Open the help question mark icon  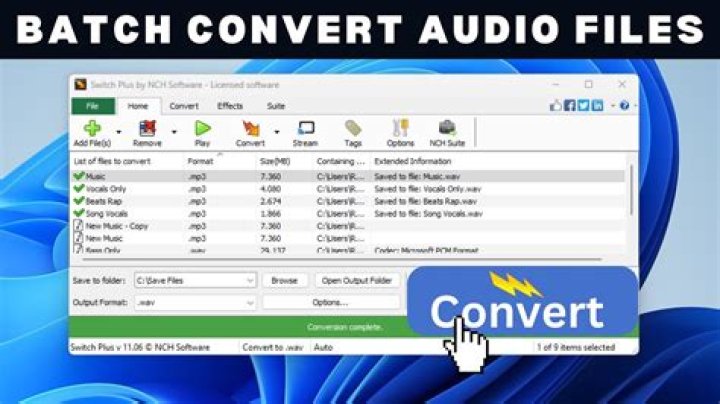[x=624, y=106]
